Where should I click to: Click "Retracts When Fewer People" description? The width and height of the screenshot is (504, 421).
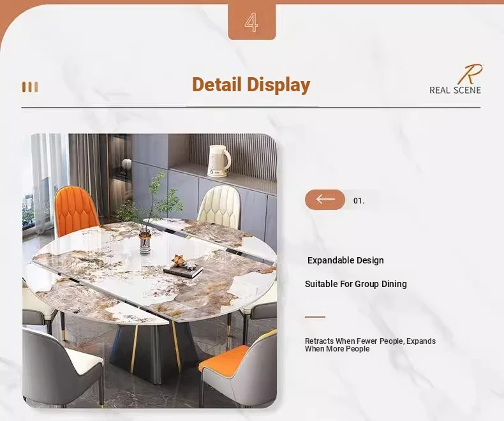[370, 345]
